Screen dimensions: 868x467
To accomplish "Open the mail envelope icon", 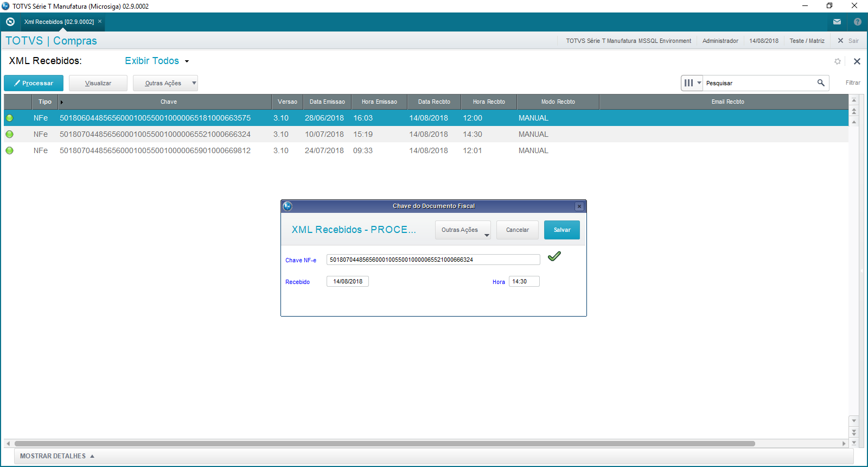I will click(837, 22).
